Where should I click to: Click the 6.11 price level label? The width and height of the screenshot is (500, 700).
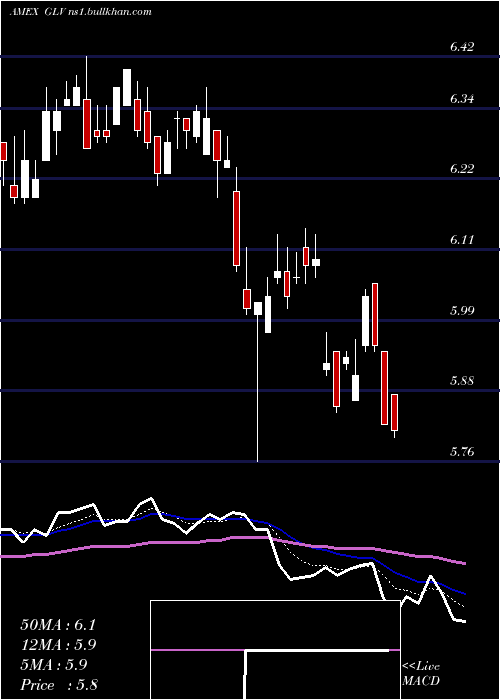pyautogui.click(x=462, y=240)
